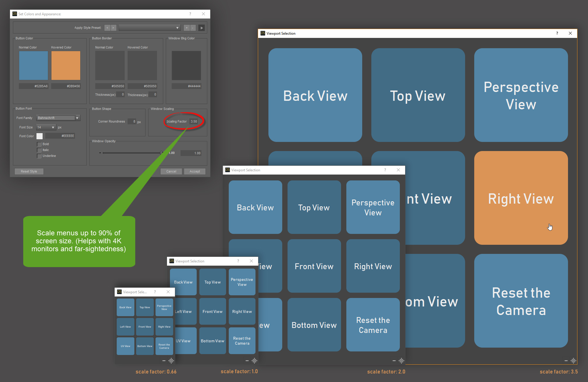Click previous style preset arrow
Screen dimensions: 588x382
pyautogui.click(x=107, y=28)
